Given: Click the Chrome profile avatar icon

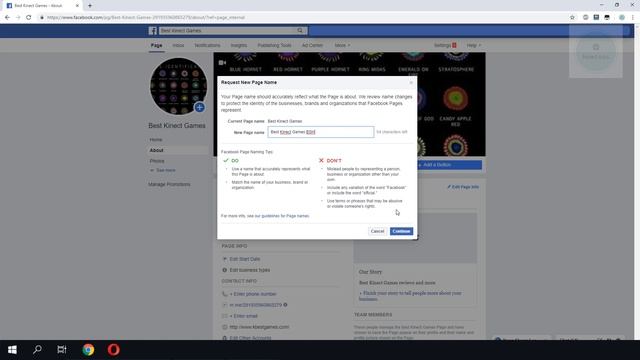Looking at the screenshot, I should click(622, 18).
